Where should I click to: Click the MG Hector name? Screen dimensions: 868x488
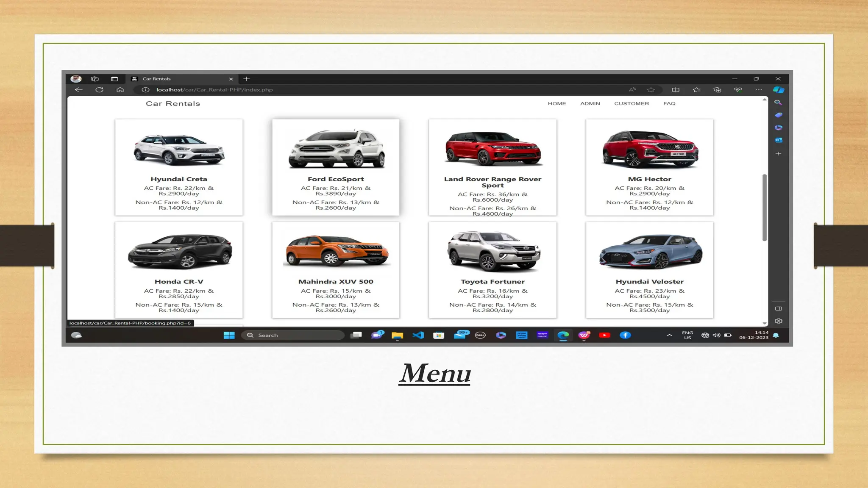tap(650, 179)
